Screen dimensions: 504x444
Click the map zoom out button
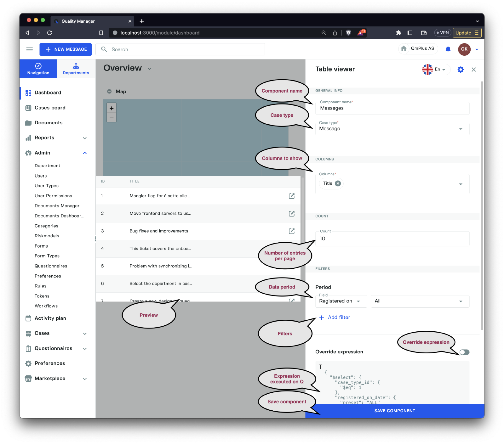(x=112, y=118)
